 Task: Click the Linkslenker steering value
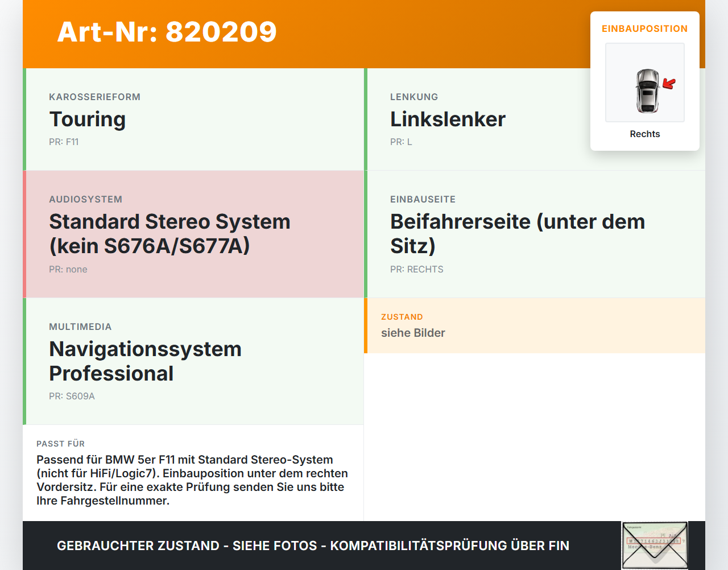click(448, 119)
